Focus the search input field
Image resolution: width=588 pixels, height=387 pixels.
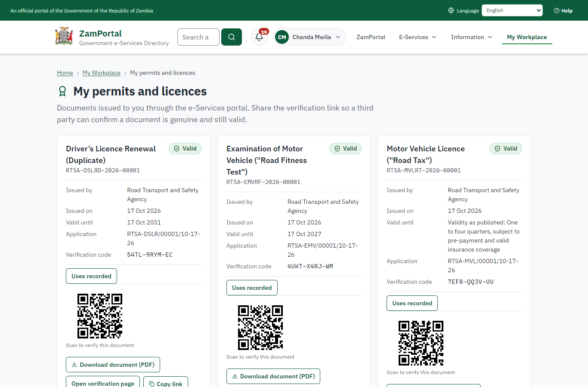(x=198, y=37)
